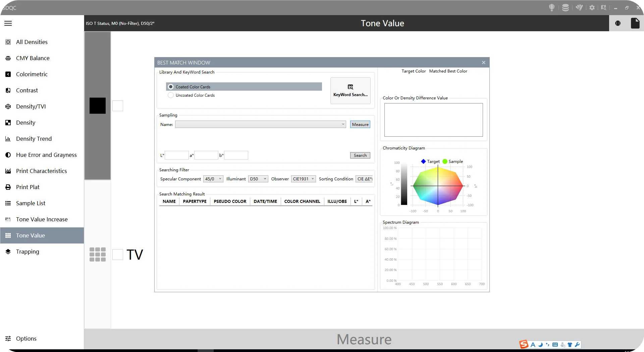Click the KeyWord Search button

350,90
